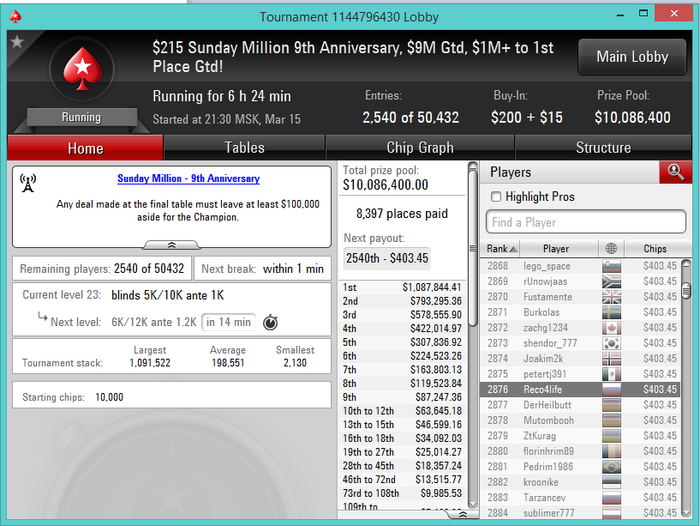Select player row DerHeilbutt
This screenshot has width=700, height=526.
coord(580,405)
